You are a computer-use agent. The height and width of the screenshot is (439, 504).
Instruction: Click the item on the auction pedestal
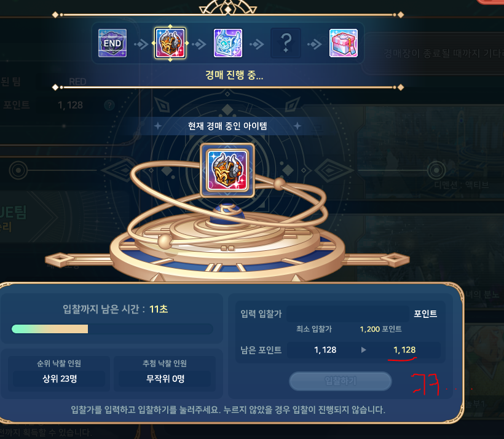click(x=227, y=170)
